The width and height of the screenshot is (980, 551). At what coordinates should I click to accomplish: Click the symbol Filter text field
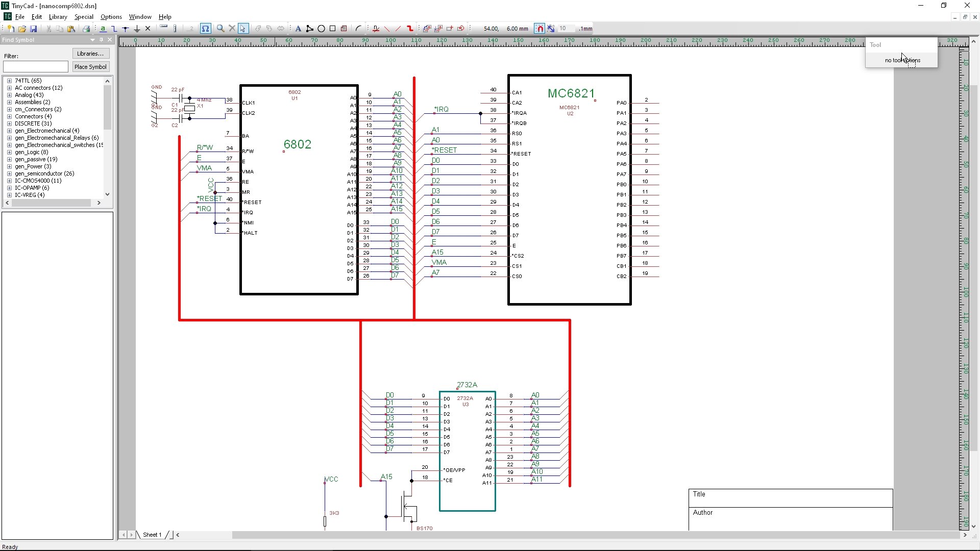[36, 67]
